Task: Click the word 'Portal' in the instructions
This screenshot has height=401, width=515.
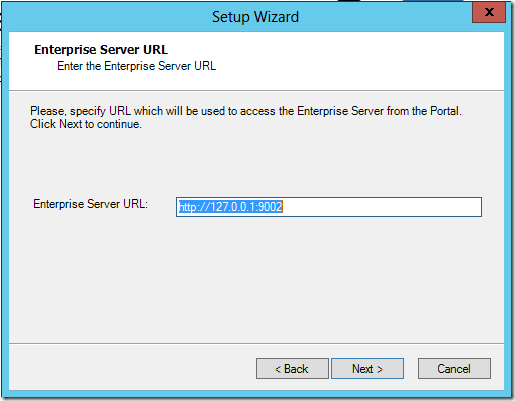Action: [x=444, y=111]
